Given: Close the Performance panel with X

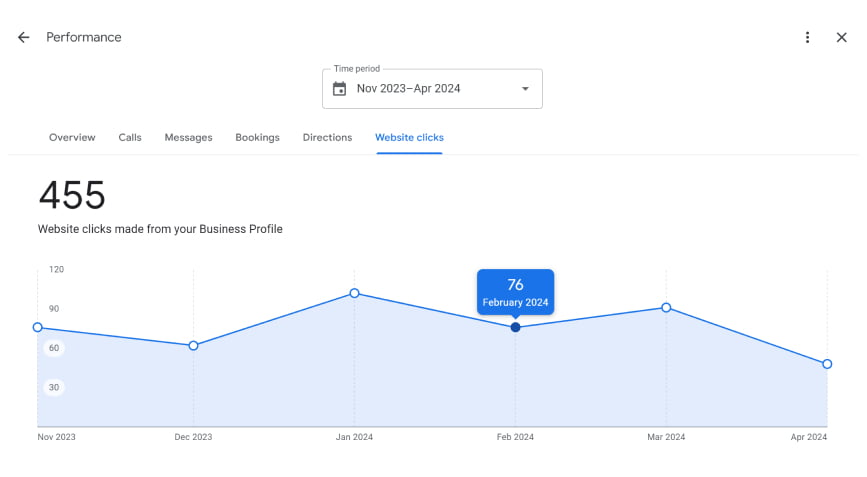Looking at the screenshot, I should tap(842, 37).
